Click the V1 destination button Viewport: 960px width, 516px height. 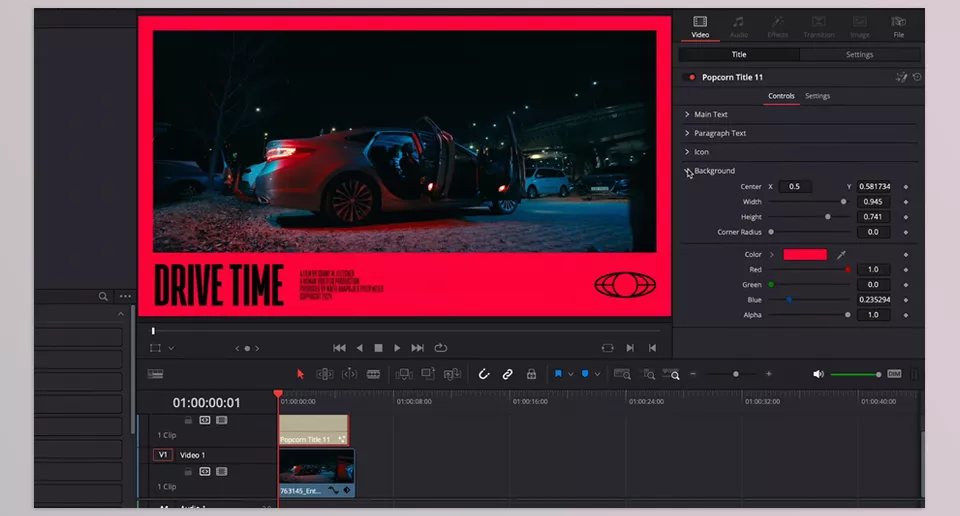point(163,455)
